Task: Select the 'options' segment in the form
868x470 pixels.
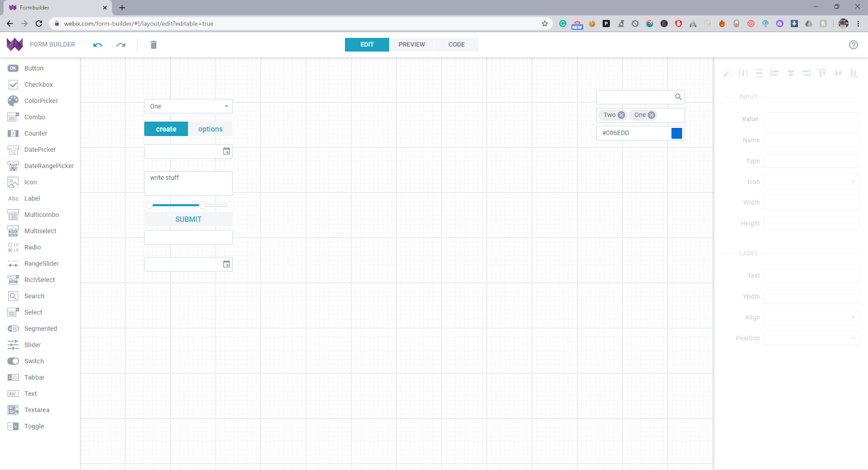Action: pyautogui.click(x=210, y=129)
